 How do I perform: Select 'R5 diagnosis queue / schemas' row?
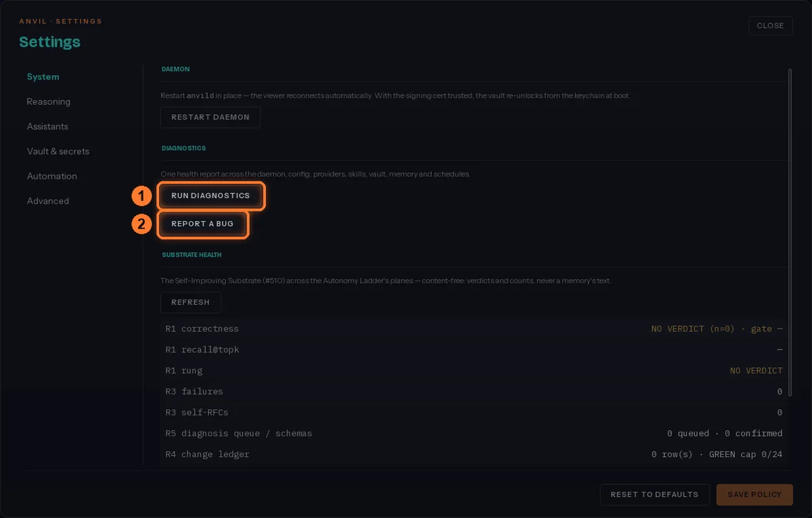coord(474,433)
